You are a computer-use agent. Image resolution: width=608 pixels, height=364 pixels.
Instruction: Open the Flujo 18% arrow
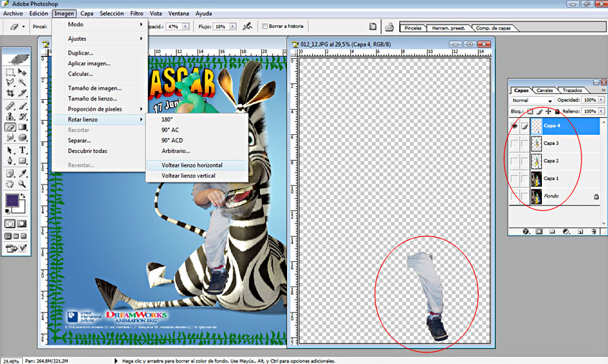233,27
